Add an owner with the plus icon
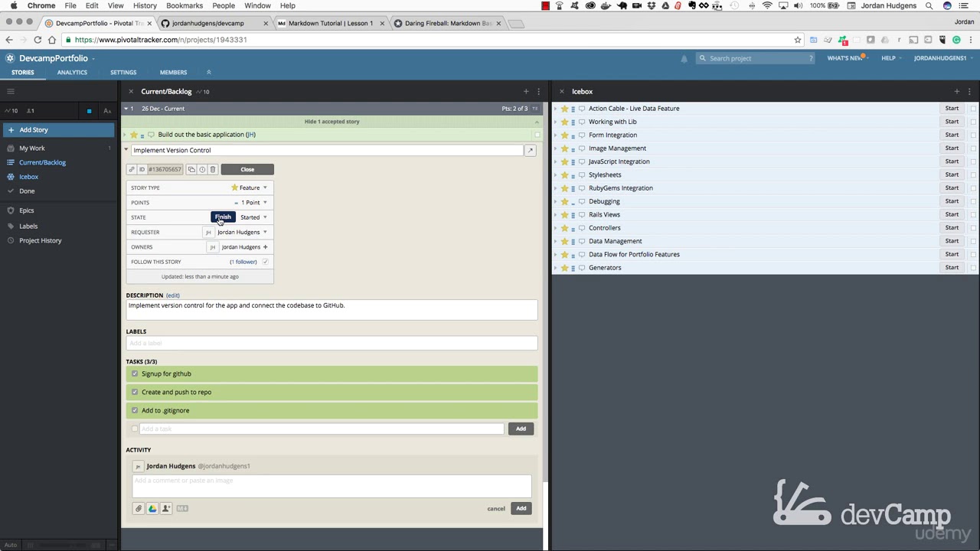Viewport: 980px width, 551px height. coord(266,247)
